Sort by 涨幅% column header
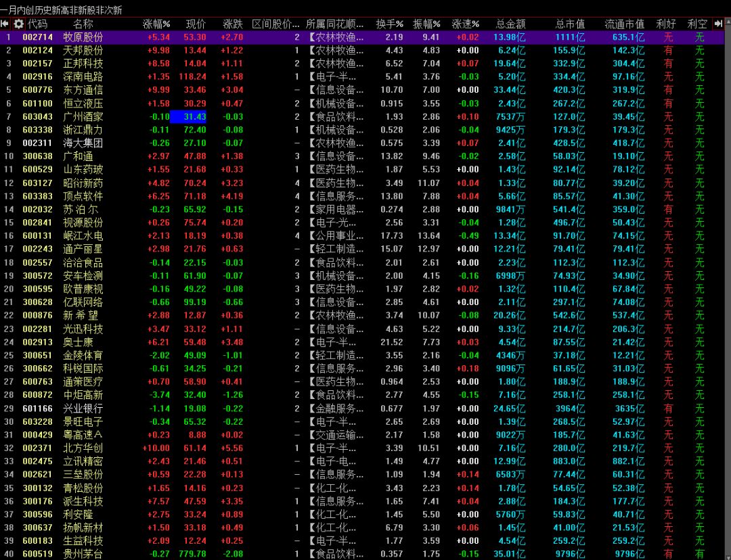Viewport: 731px width, 560px height. coord(156,23)
